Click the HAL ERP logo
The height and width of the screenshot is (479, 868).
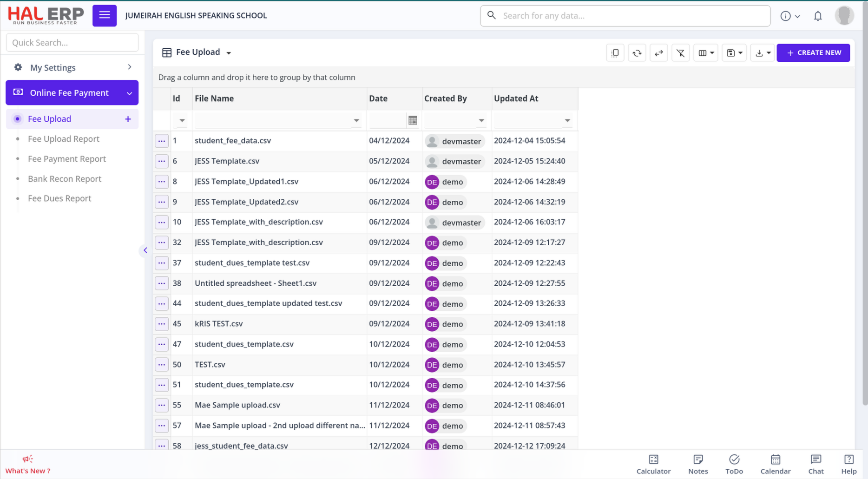46,15
